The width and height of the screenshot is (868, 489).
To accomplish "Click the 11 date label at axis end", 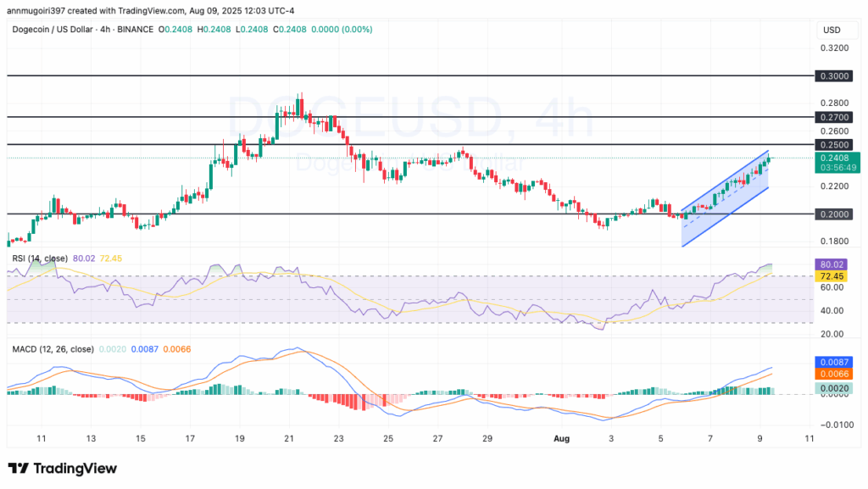I will 810,439.
